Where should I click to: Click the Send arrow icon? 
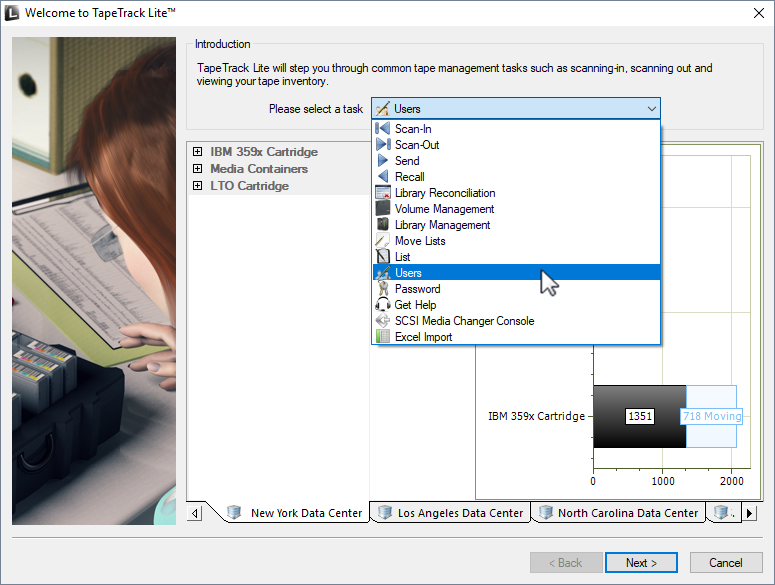click(x=383, y=161)
